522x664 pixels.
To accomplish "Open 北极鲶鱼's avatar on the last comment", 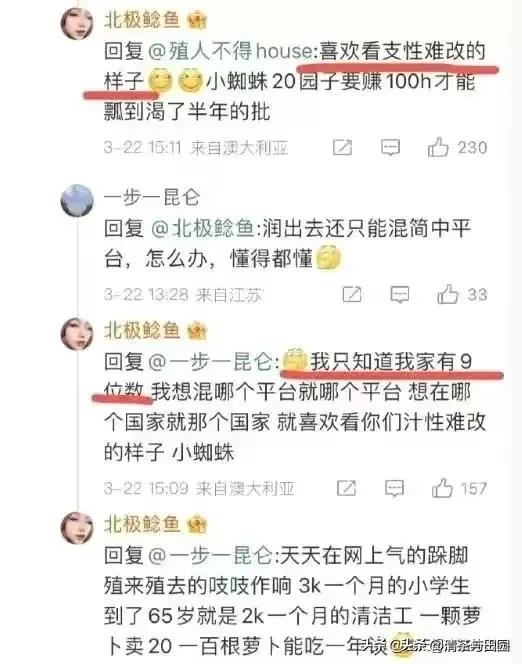I will pos(77,528).
